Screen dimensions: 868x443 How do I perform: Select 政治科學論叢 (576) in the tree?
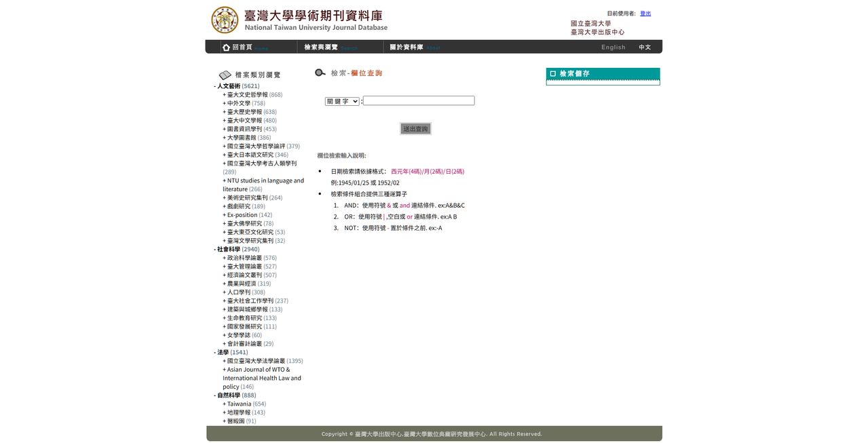250,258
